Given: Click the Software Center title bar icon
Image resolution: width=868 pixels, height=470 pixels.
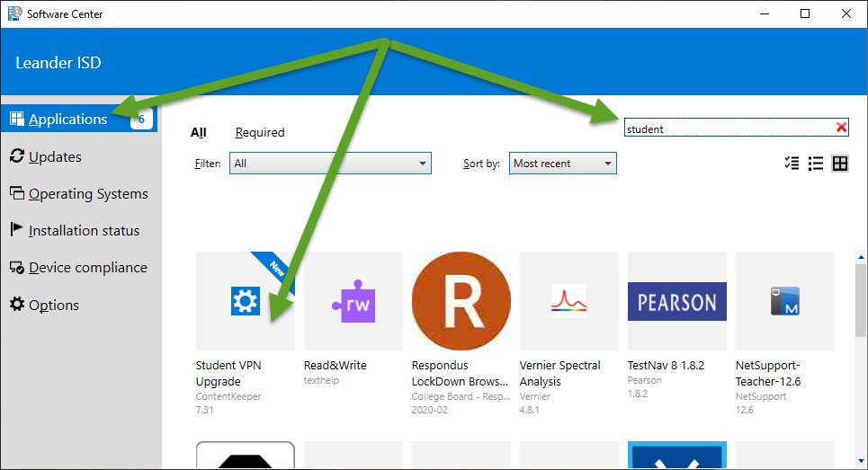Looking at the screenshot, I should (x=15, y=13).
